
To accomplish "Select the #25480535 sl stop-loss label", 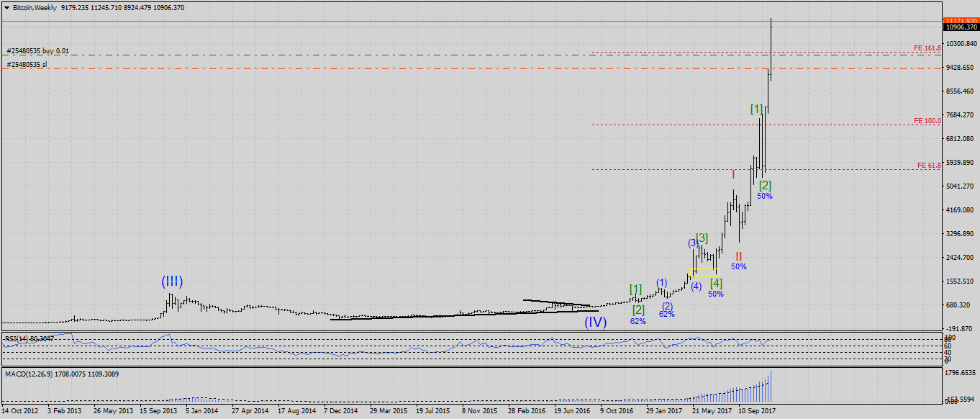I will point(27,65).
